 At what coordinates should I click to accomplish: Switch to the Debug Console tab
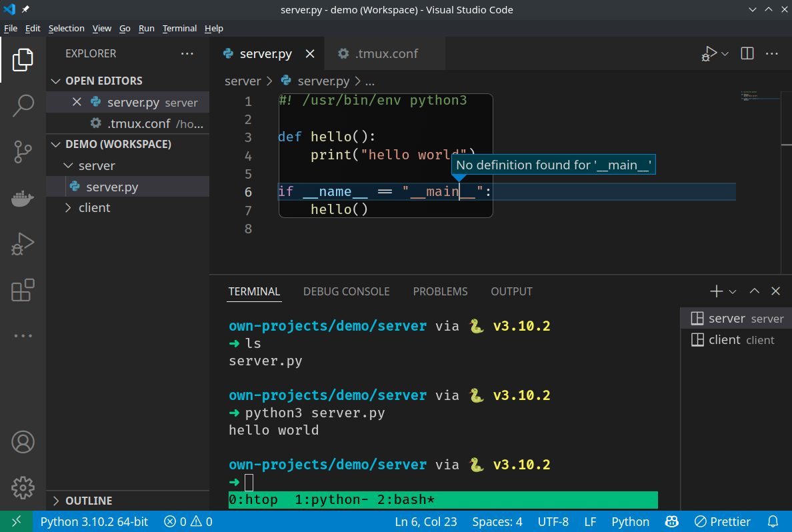pyautogui.click(x=346, y=291)
